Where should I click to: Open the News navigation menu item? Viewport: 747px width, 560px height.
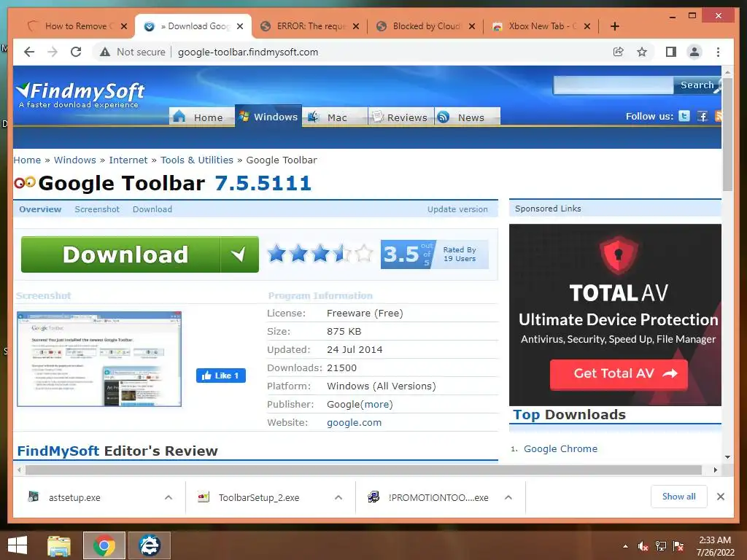468,117
